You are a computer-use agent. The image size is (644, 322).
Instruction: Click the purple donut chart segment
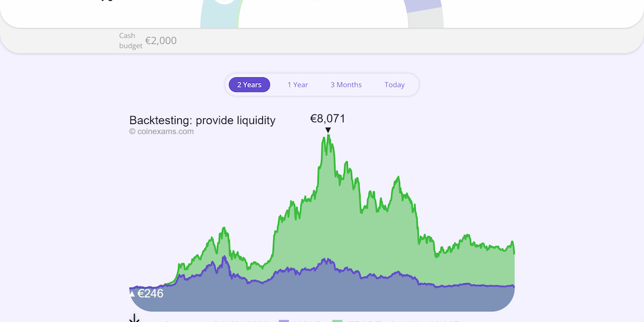pyautogui.click(x=424, y=4)
